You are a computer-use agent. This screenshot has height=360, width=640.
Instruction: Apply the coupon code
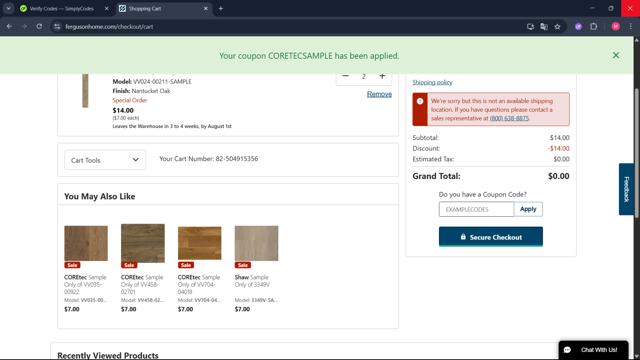(x=528, y=209)
